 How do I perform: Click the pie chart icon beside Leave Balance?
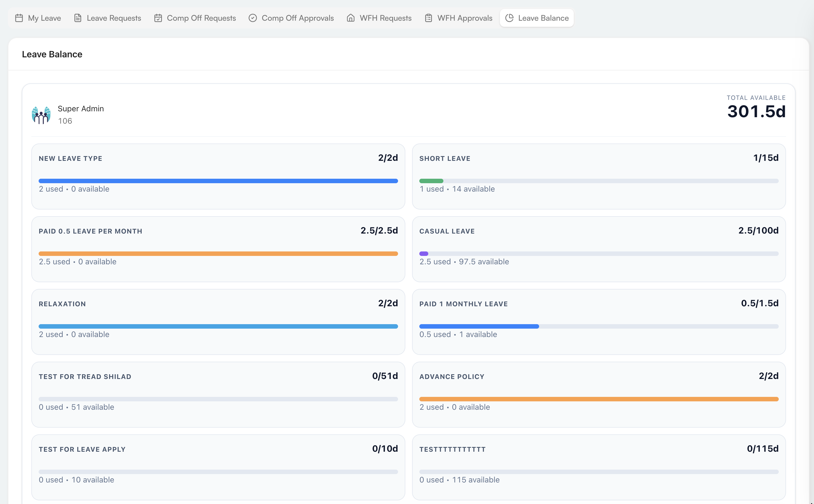click(509, 18)
